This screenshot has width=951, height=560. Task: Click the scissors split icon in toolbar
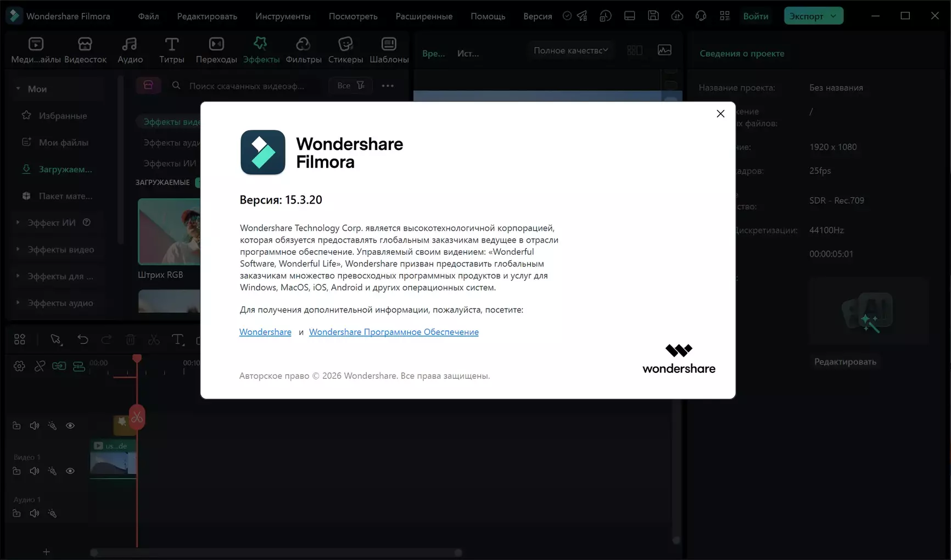coord(154,339)
